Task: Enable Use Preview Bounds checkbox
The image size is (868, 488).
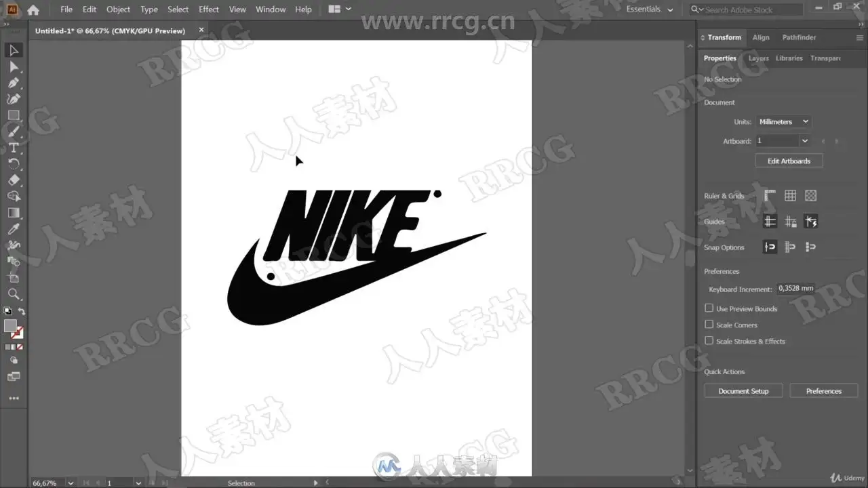Action: [x=709, y=308]
